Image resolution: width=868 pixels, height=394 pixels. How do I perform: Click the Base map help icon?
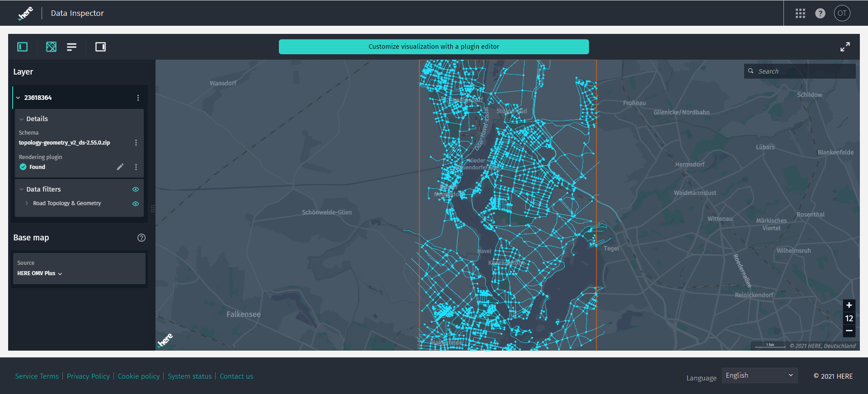click(x=142, y=238)
